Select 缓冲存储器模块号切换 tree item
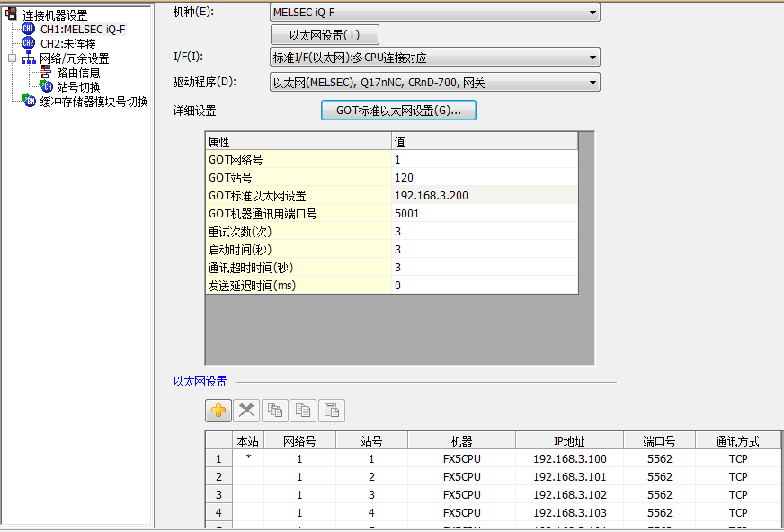This screenshot has height=532, width=784. point(94,102)
